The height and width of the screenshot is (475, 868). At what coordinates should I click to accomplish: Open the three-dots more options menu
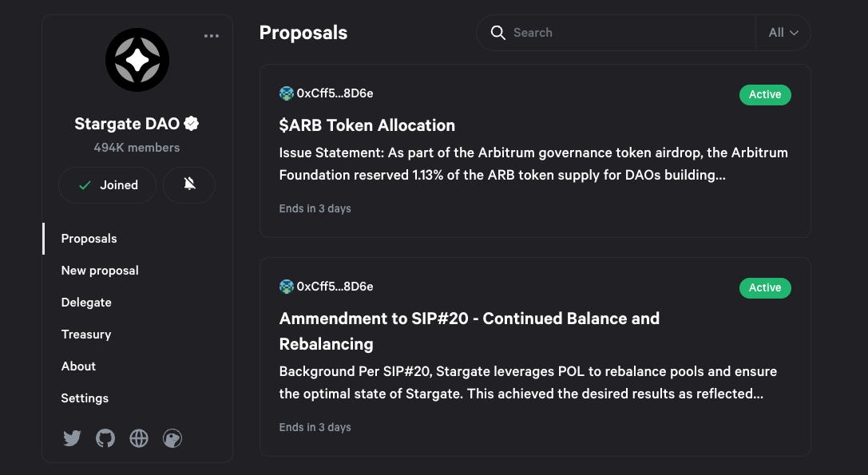tap(211, 36)
